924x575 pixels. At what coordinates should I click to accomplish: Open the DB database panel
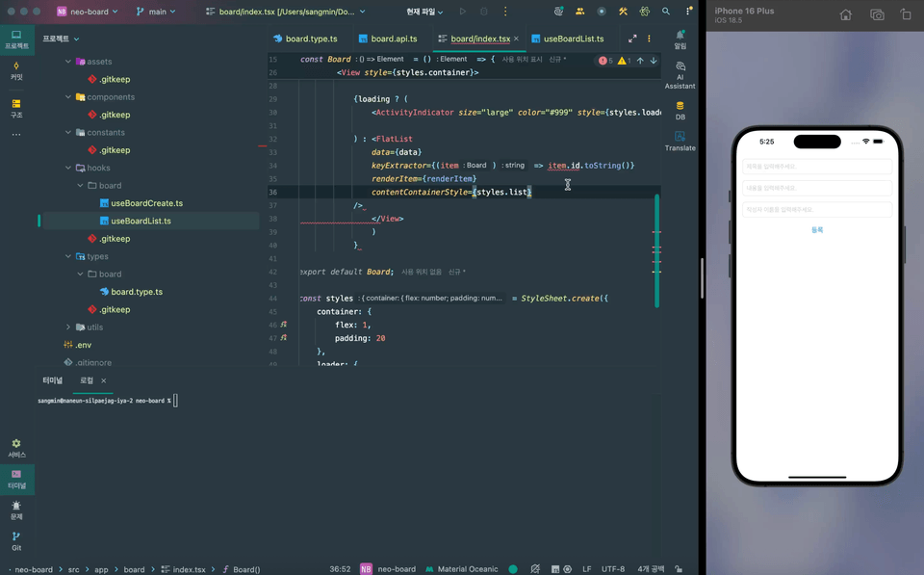click(x=680, y=111)
